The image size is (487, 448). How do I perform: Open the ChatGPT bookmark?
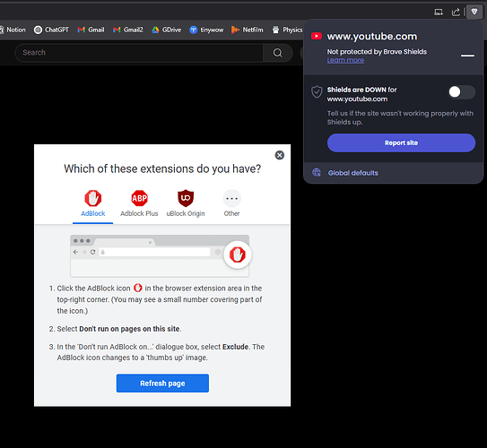(51, 30)
